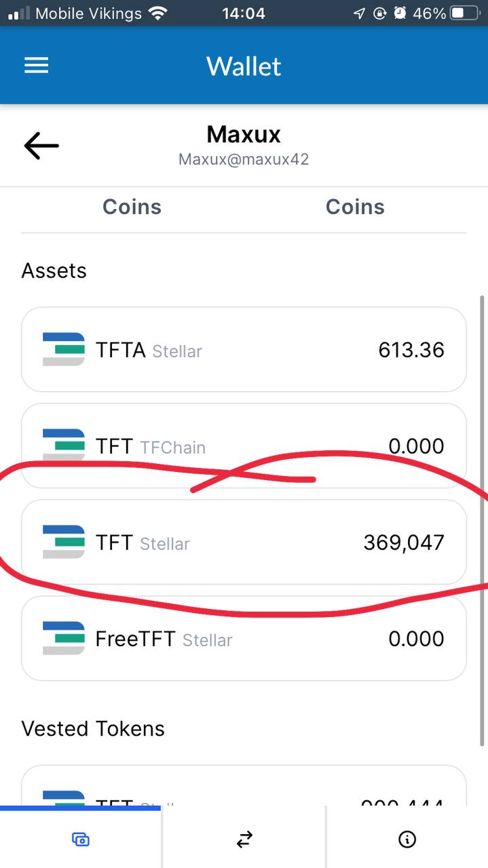Click the TFT TFChain coin logo
Viewport: 488px width, 868px height.
63,446
